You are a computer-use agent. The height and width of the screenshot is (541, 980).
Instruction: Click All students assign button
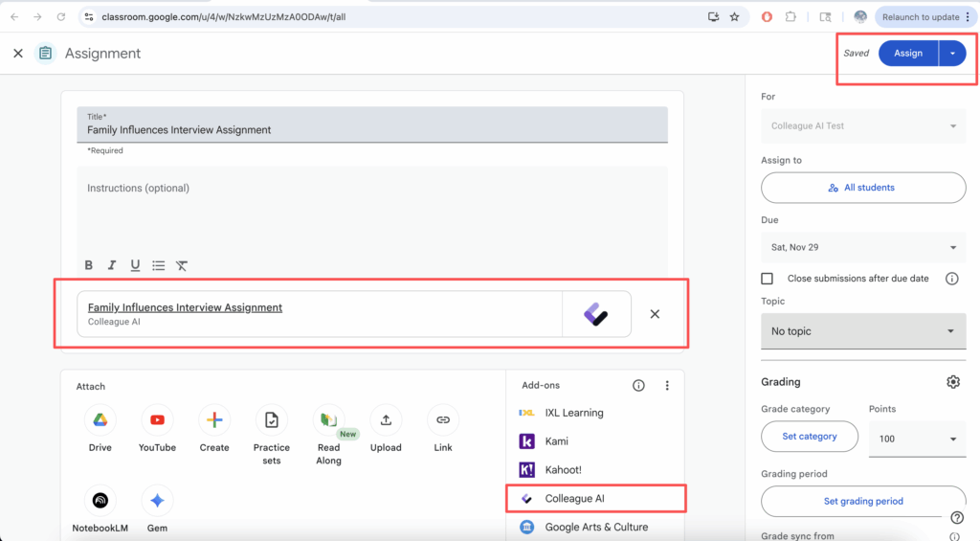point(863,188)
